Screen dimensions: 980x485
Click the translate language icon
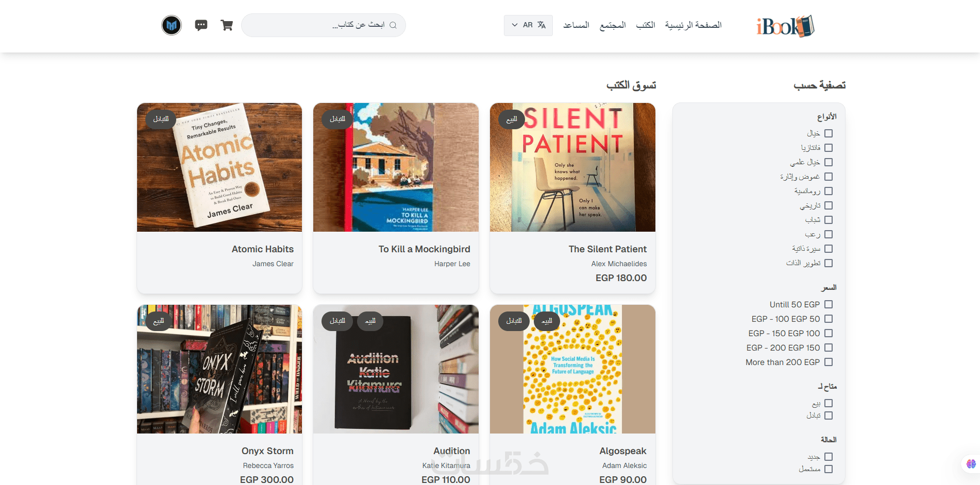point(542,25)
